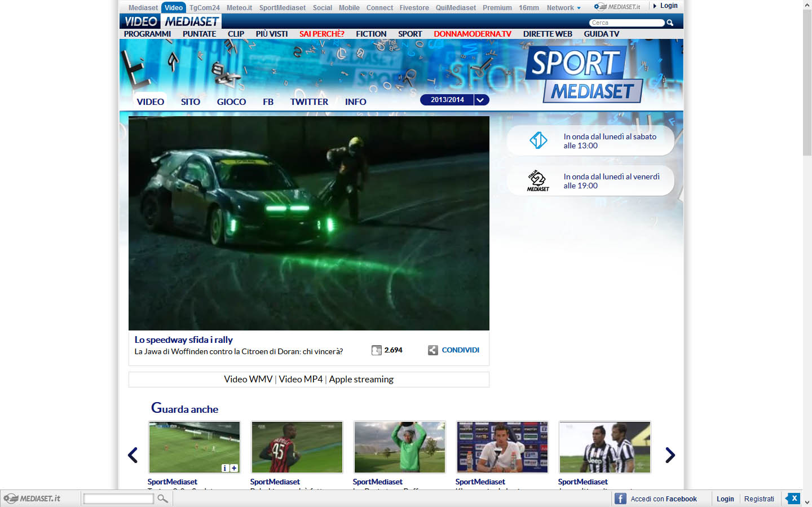
Task: Click the Facebook icon in bottom bar
Action: (x=620, y=499)
